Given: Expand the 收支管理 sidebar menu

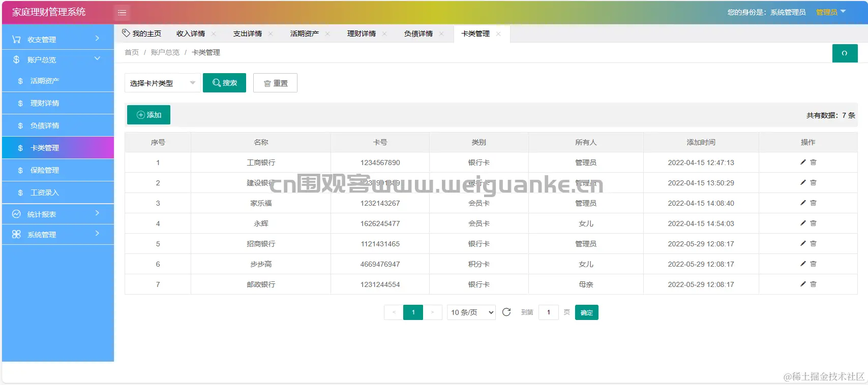Looking at the screenshot, I should click(58, 39).
